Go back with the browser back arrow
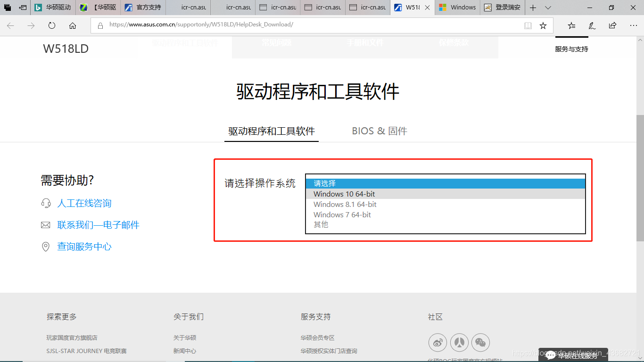This screenshot has height=362, width=644. point(10,25)
